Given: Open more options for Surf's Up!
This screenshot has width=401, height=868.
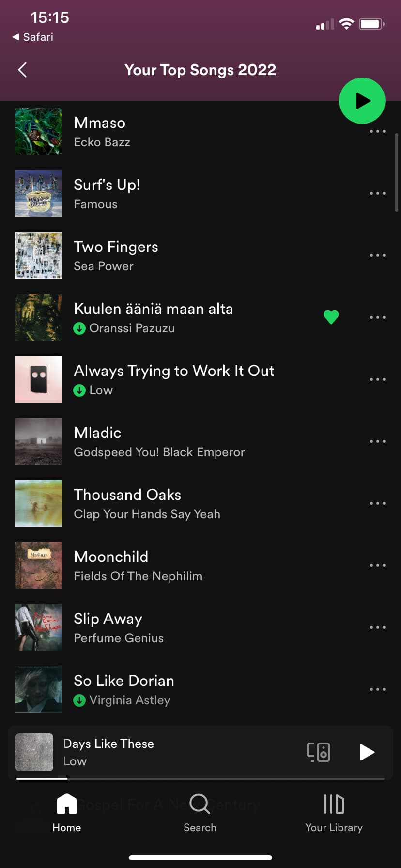Looking at the screenshot, I should pyautogui.click(x=378, y=193).
